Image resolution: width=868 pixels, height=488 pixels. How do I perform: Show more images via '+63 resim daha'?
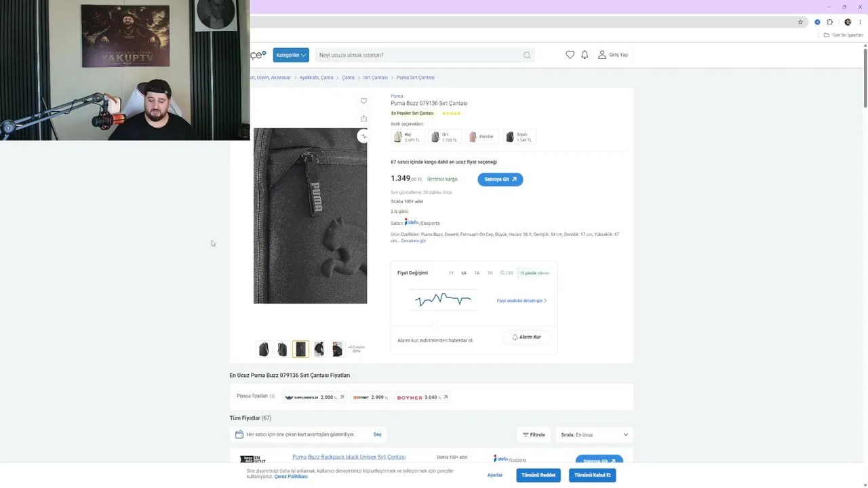pos(356,349)
